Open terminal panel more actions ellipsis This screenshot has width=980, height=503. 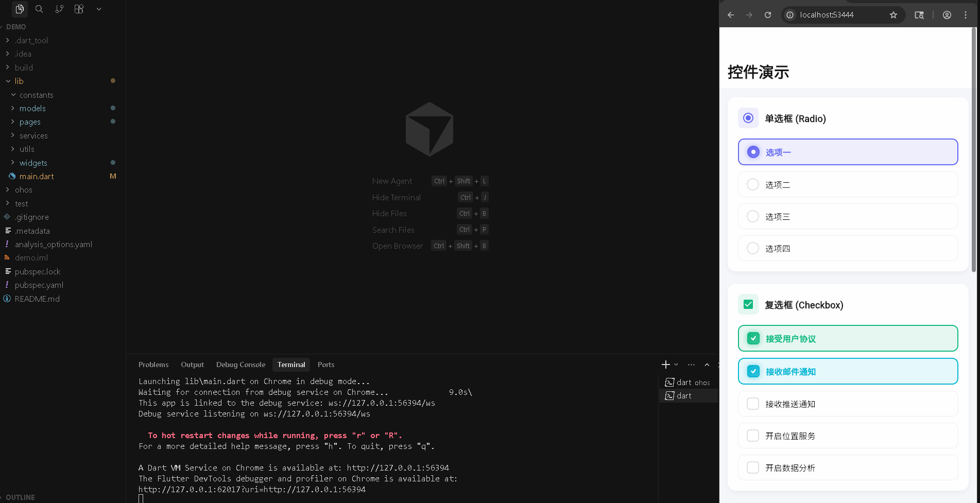tap(691, 365)
